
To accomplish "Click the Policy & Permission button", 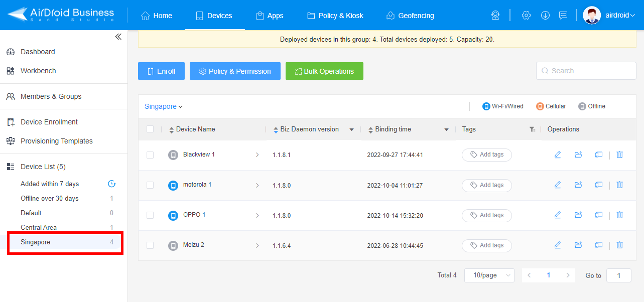I will (235, 71).
